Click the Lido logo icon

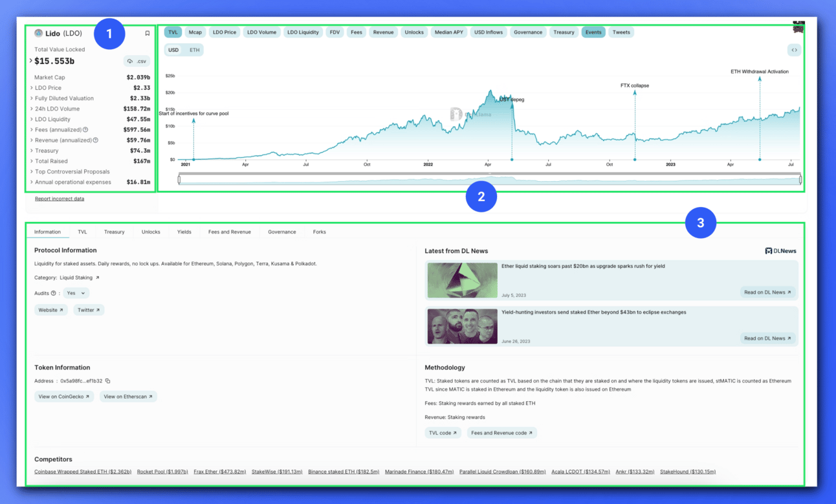click(x=38, y=33)
